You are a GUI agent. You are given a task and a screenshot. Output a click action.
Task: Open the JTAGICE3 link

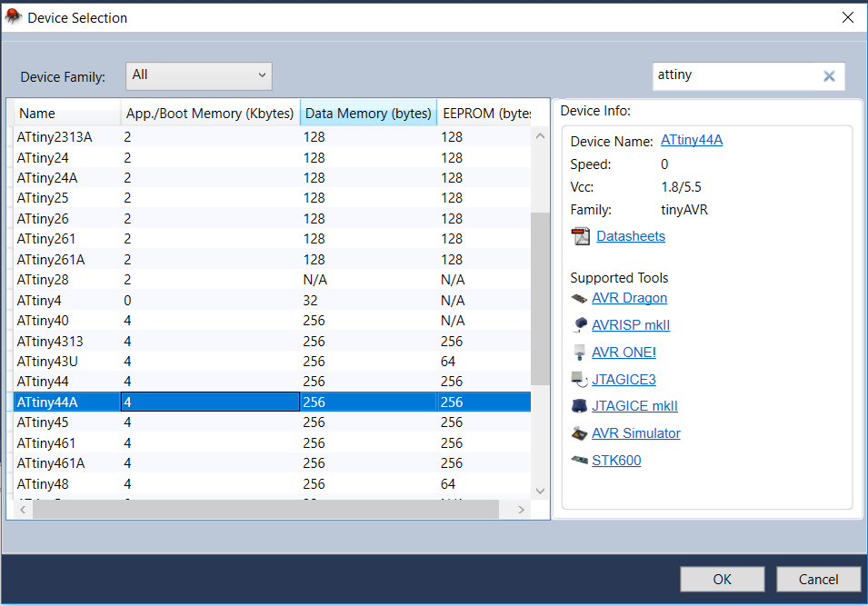click(624, 379)
